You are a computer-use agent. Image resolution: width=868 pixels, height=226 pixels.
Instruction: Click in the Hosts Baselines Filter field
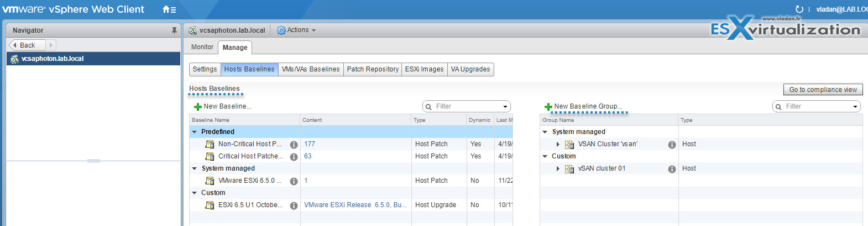(467, 106)
